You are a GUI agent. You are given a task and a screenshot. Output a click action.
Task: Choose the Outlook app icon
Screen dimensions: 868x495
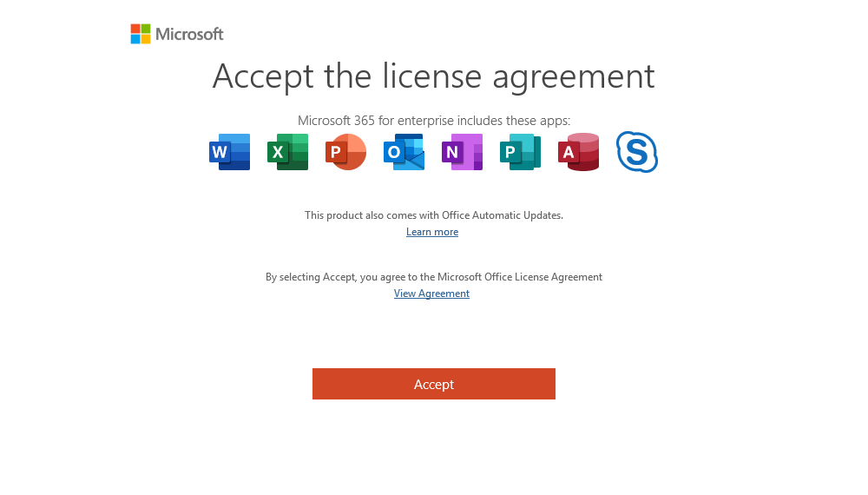404,152
